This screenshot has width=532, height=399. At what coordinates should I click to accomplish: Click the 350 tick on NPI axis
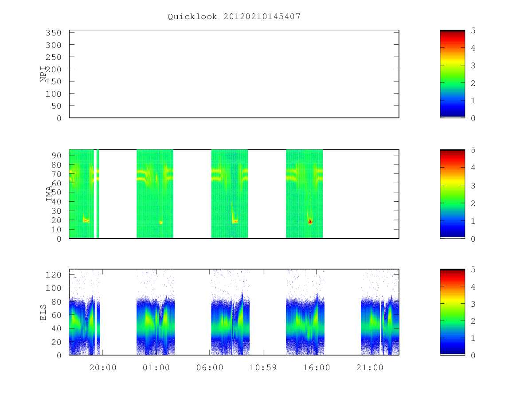coord(53,33)
